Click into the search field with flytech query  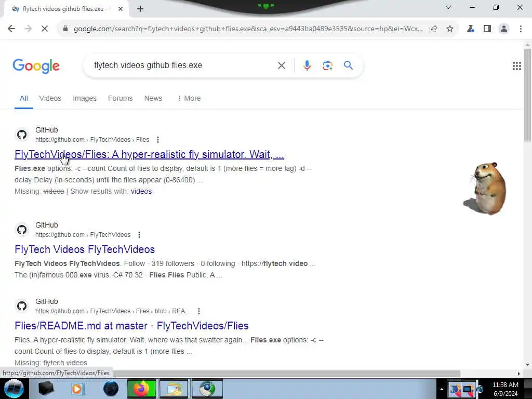[181, 65]
